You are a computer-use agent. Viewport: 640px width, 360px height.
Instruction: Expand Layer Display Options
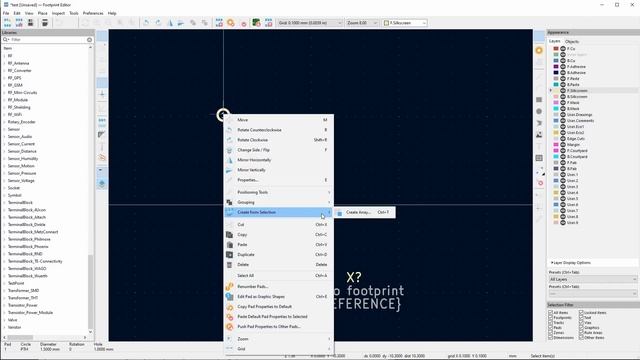click(571, 263)
